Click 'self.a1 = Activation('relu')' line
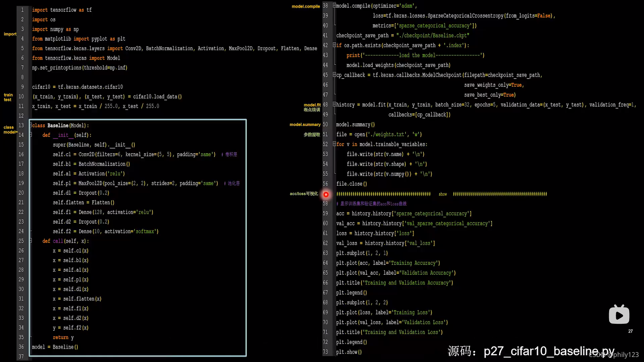Viewport: 644px width, 362px height. click(89, 174)
